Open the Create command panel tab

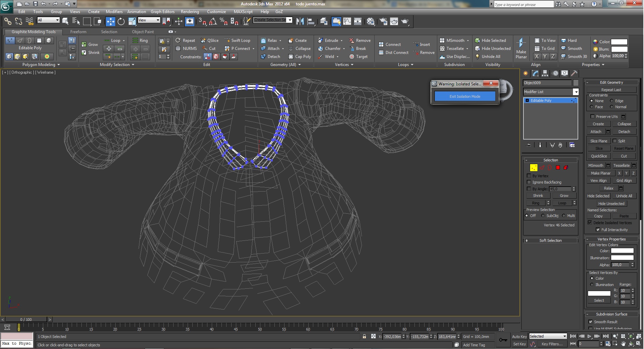click(526, 73)
